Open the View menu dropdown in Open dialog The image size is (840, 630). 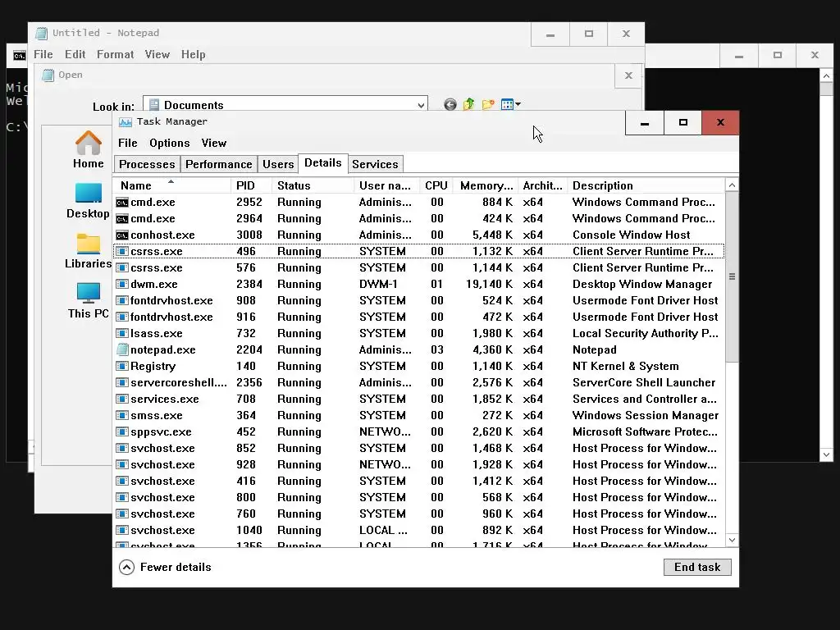510,104
